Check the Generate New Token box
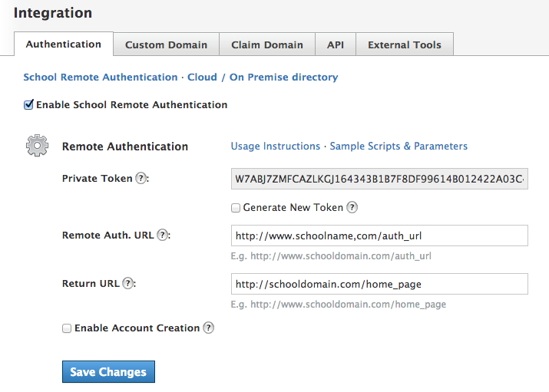This screenshot has width=549, height=392. tap(236, 207)
